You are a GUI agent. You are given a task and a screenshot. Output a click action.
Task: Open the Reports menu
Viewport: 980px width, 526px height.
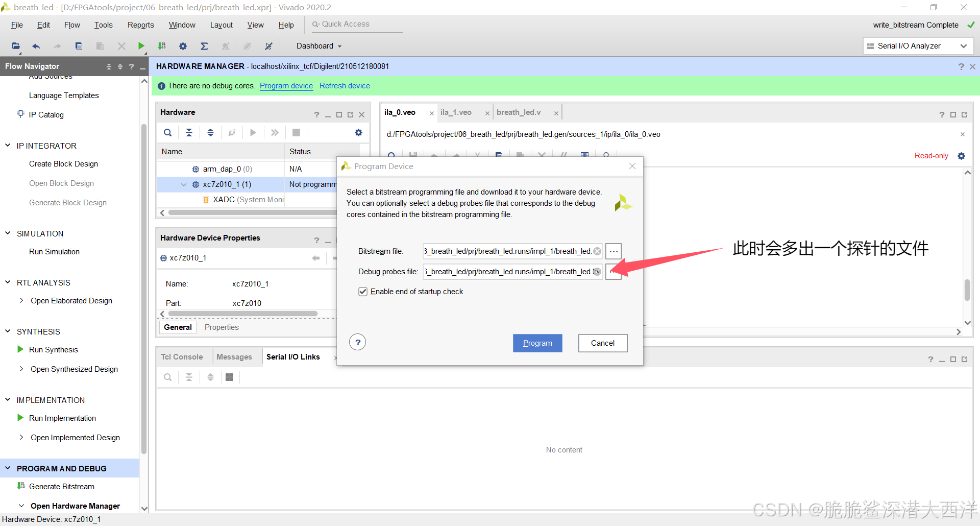141,25
